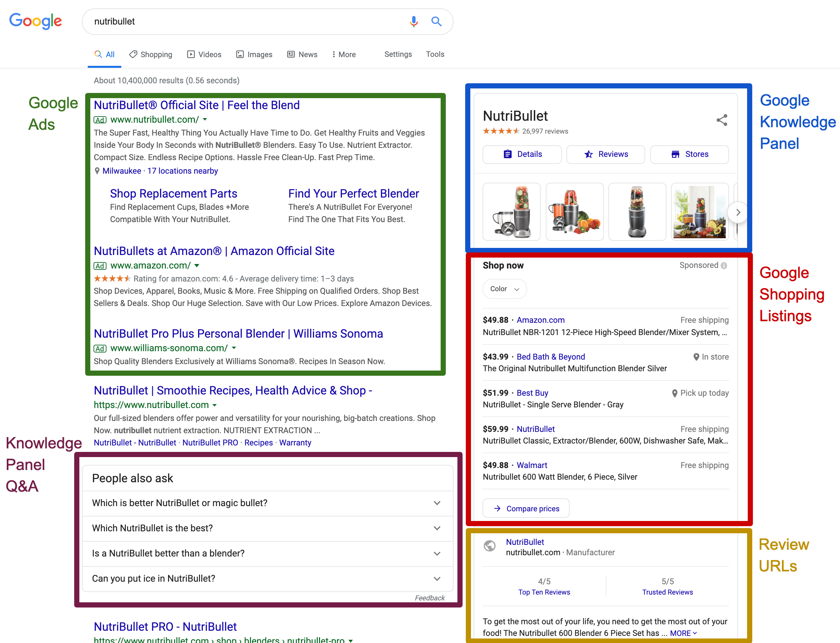Open the dropdown arrow beside www.nutribullet.com ad
840x643 pixels.
click(205, 119)
